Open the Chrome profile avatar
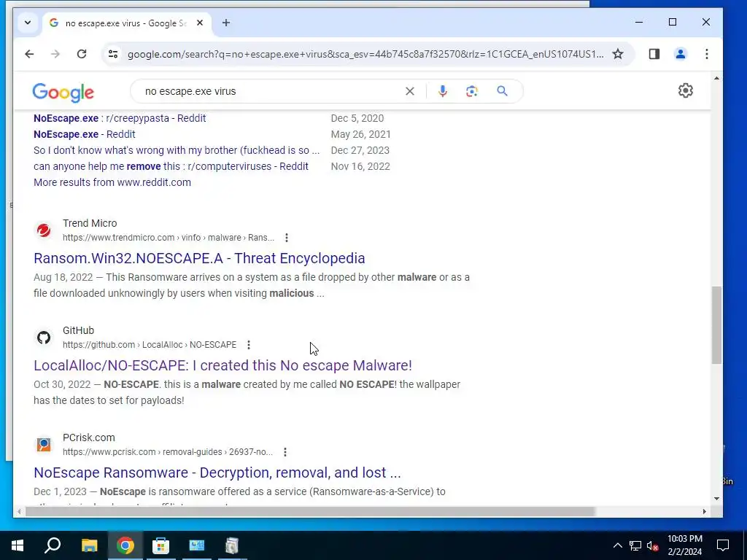The width and height of the screenshot is (747, 560). pyautogui.click(x=681, y=54)
